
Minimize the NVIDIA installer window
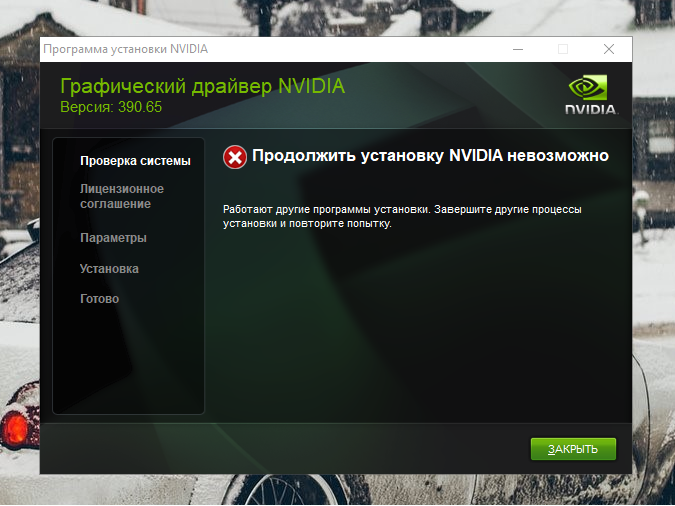tap(518, 49)
